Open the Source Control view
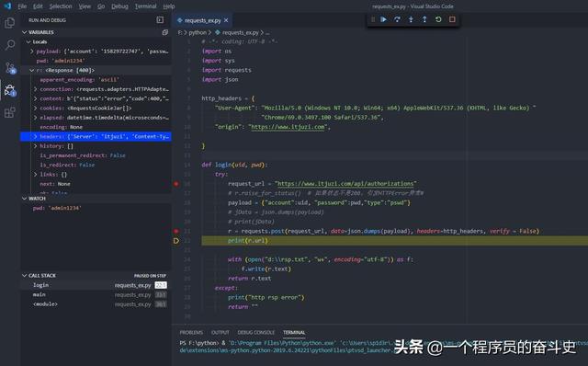588x366 pixels. (10, 67)
